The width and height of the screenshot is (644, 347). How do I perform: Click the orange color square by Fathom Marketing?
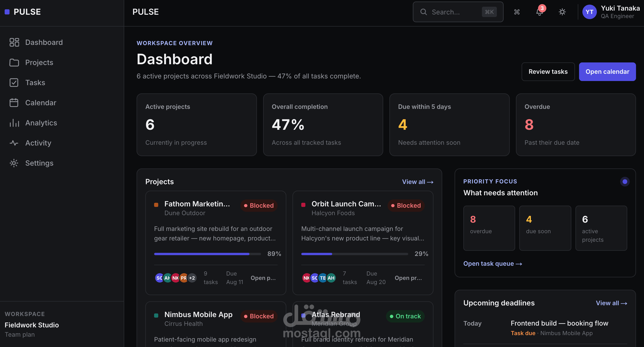156,205
